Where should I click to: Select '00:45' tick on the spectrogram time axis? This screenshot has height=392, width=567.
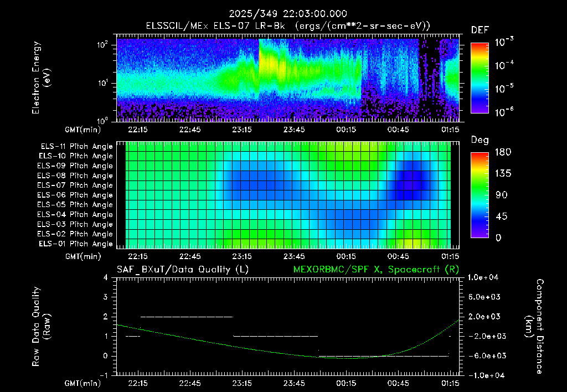click(x=398, y=130)
